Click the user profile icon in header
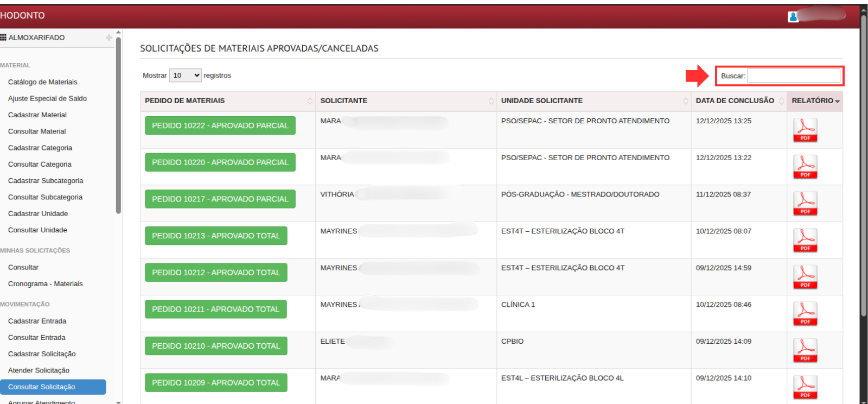868x404 pixels. click(x=793, y=17)
